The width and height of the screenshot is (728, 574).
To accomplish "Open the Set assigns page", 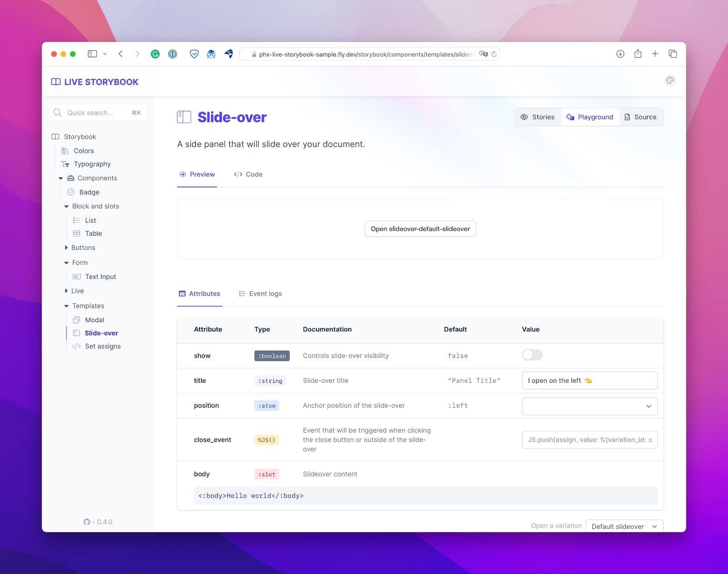I will coord(103,346).
